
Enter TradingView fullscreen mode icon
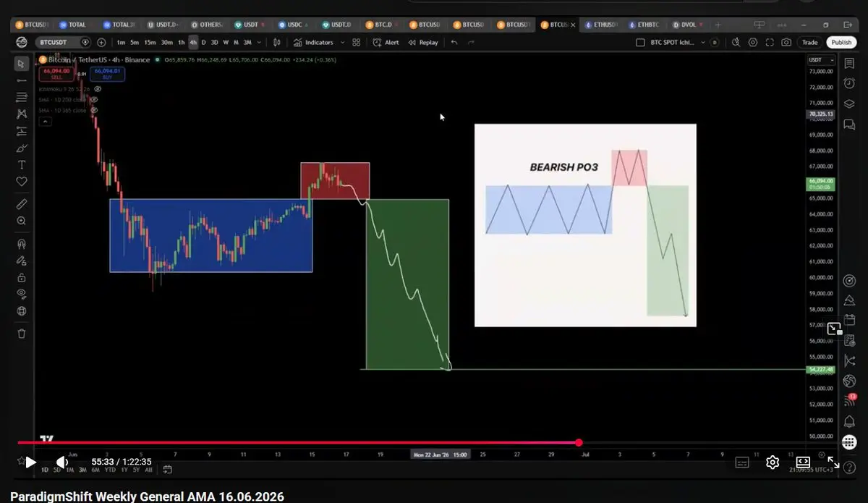click(770, 43)
